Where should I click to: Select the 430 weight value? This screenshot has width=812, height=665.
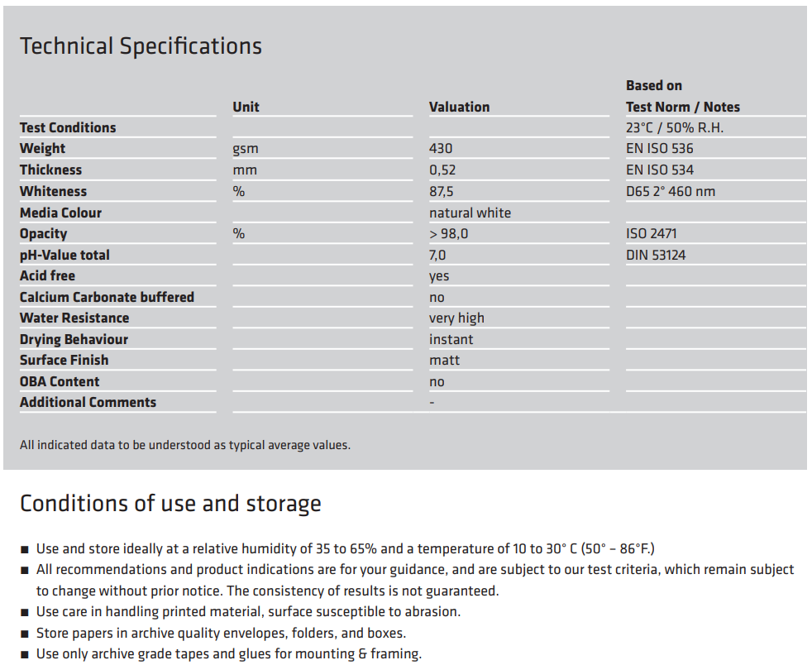pos(441,149)
